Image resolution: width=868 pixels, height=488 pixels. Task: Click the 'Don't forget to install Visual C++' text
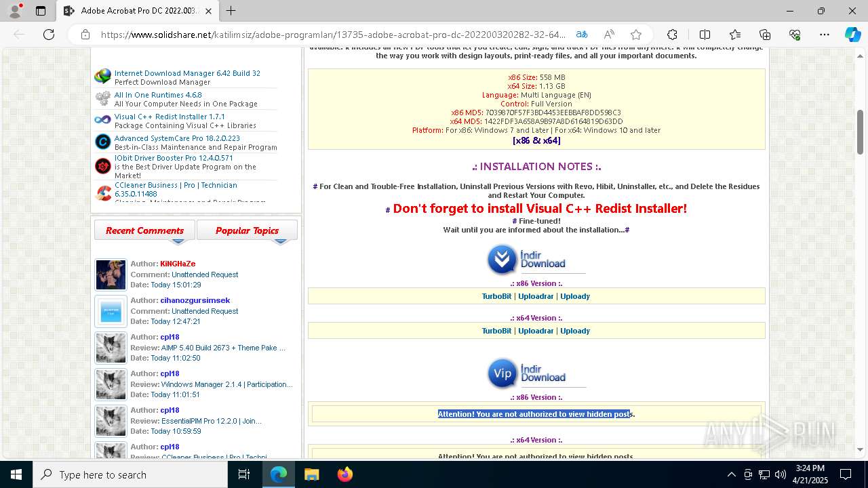540,209
